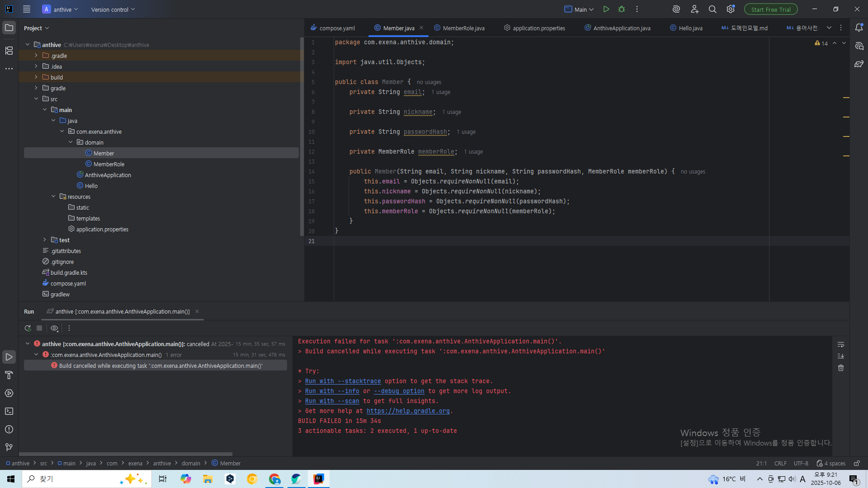This screenshot has width=868, height=488.
Task: Switch to the MemberRole.java tab
Action: coord(463,28)
